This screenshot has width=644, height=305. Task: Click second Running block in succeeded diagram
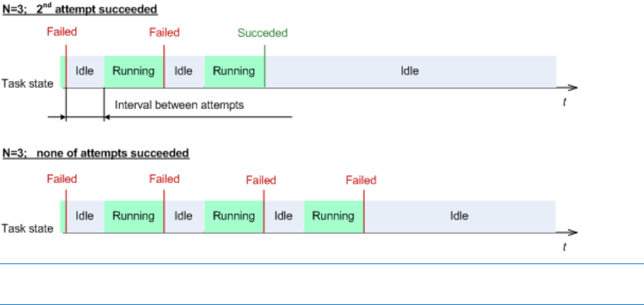coord(233,71)
